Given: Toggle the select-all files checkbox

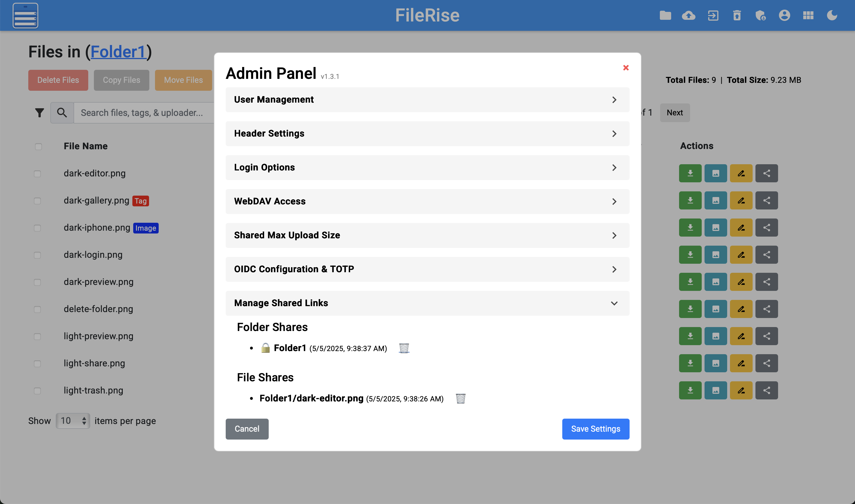Looking at the screenshot, I should pos(38,147).
